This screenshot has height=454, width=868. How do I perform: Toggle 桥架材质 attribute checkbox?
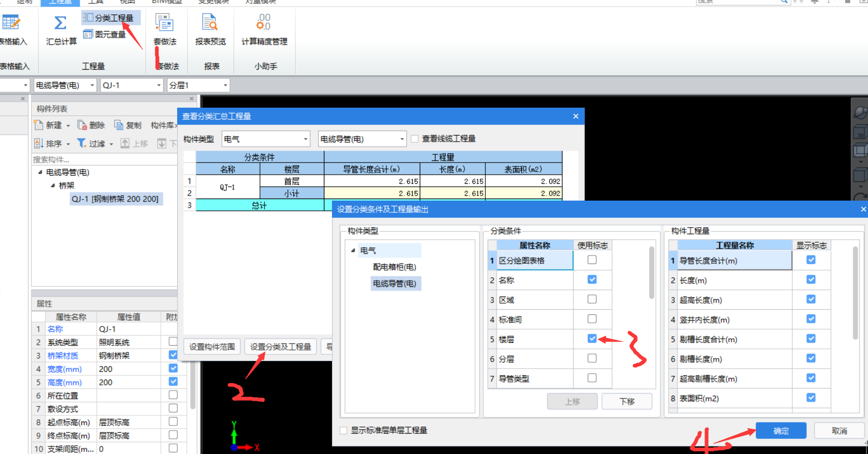click(173, 354)
